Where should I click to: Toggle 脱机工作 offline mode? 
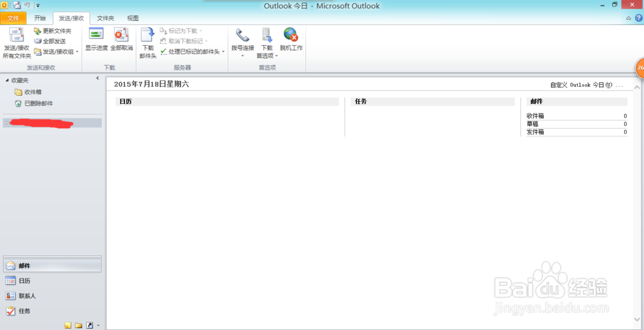click(291, 40)
